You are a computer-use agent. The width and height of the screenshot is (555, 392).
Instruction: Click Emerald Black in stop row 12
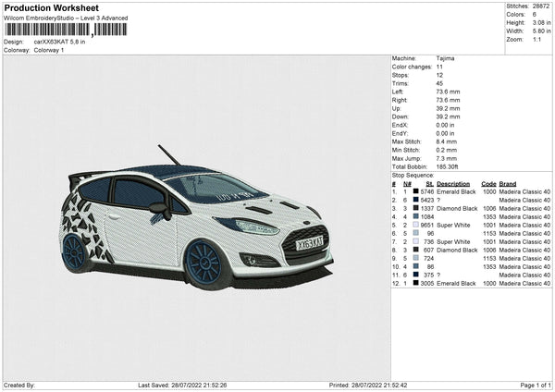[x=456, y=284]
